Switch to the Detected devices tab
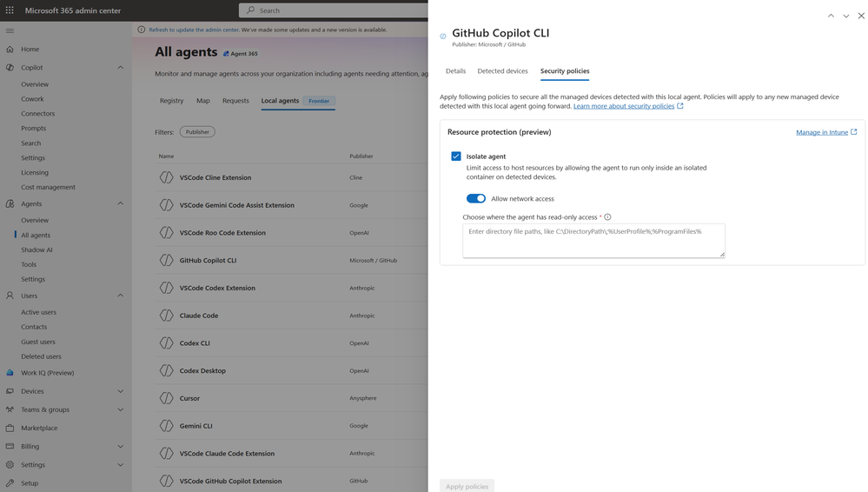The image size is (868, 492). tap(503, 71)
